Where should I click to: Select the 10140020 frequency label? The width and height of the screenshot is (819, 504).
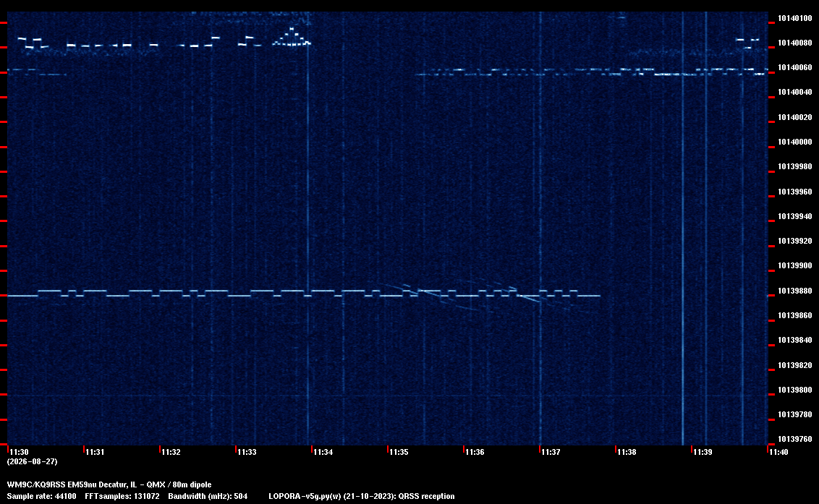tap(795, 118)
